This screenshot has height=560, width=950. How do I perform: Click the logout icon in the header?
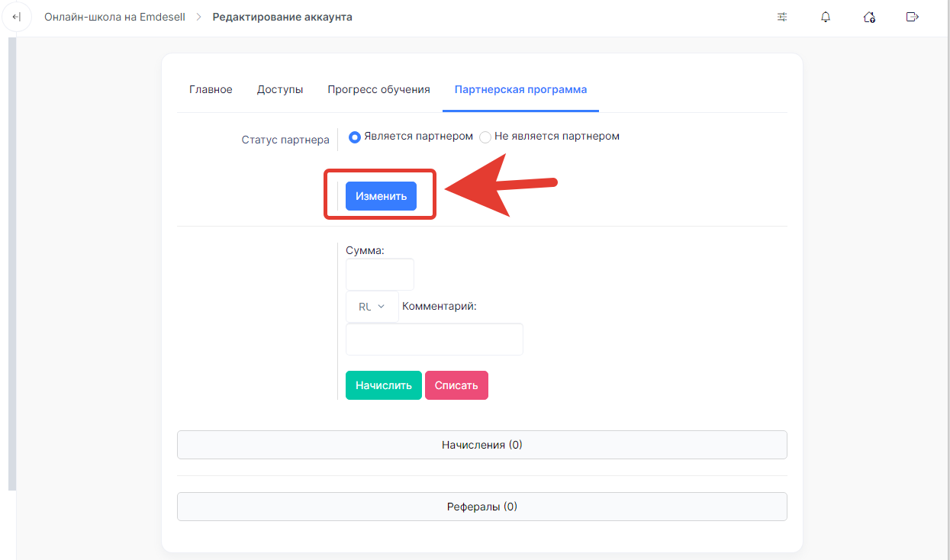(911, 17)
